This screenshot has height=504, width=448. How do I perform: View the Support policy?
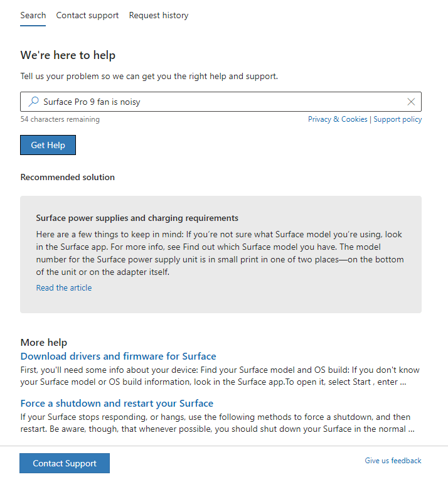(398, 119)
